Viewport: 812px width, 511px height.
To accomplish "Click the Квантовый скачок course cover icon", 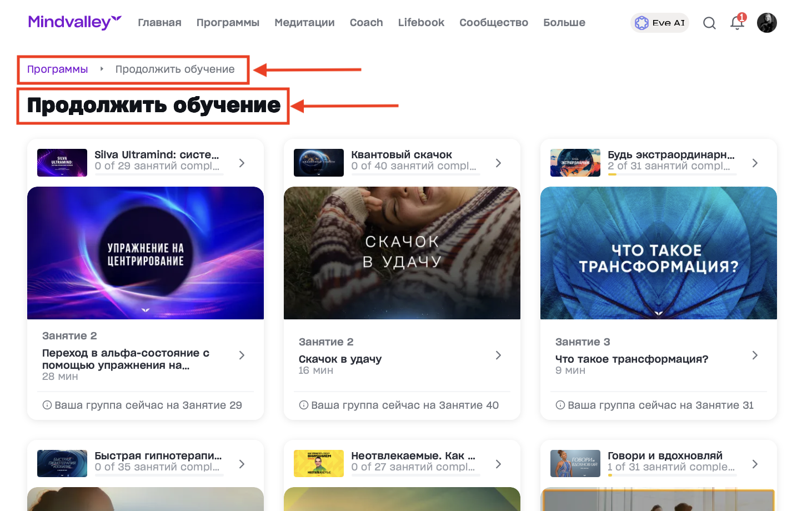I will coord(318,162).
